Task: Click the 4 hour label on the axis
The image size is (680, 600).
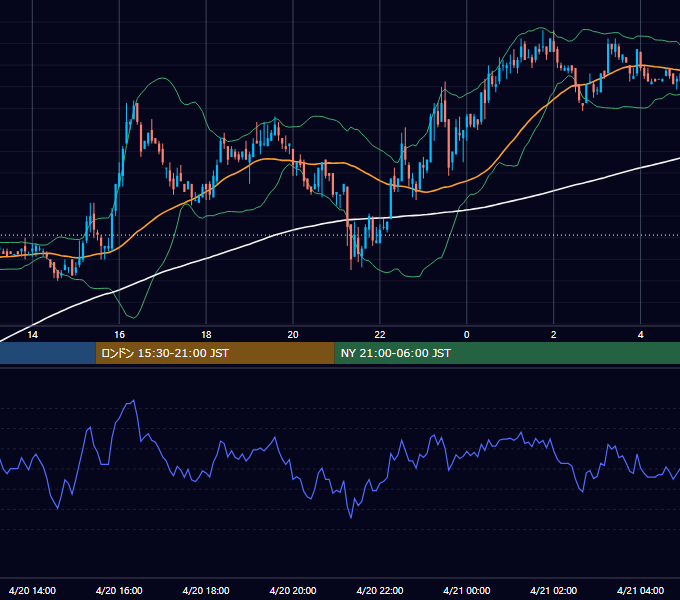Action: (641, 335)
